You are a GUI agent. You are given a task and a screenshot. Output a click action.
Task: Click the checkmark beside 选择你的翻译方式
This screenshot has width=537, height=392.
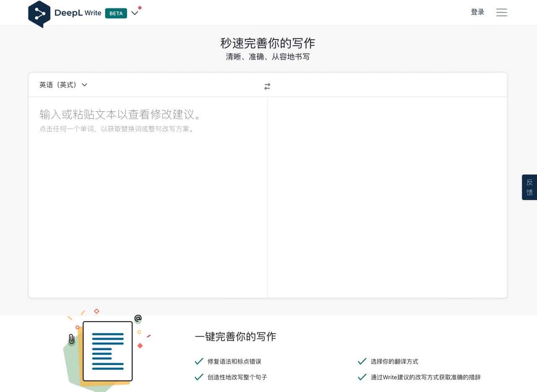click(362, 361)
